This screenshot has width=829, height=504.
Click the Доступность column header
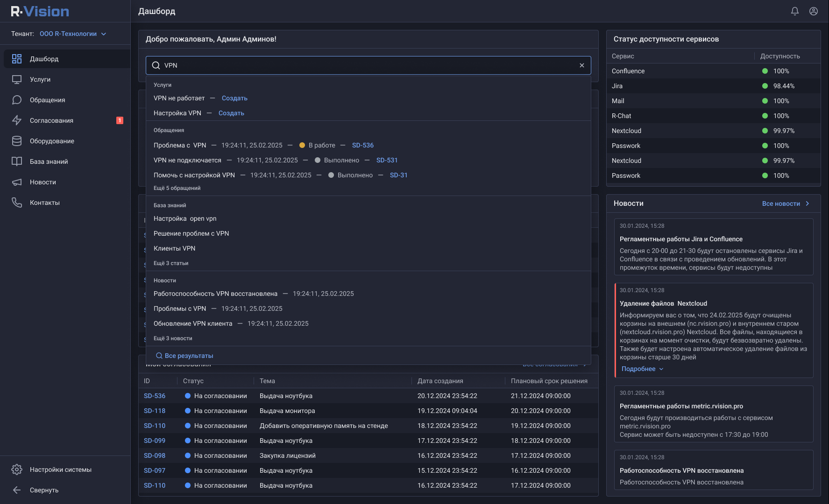[780, 56]
